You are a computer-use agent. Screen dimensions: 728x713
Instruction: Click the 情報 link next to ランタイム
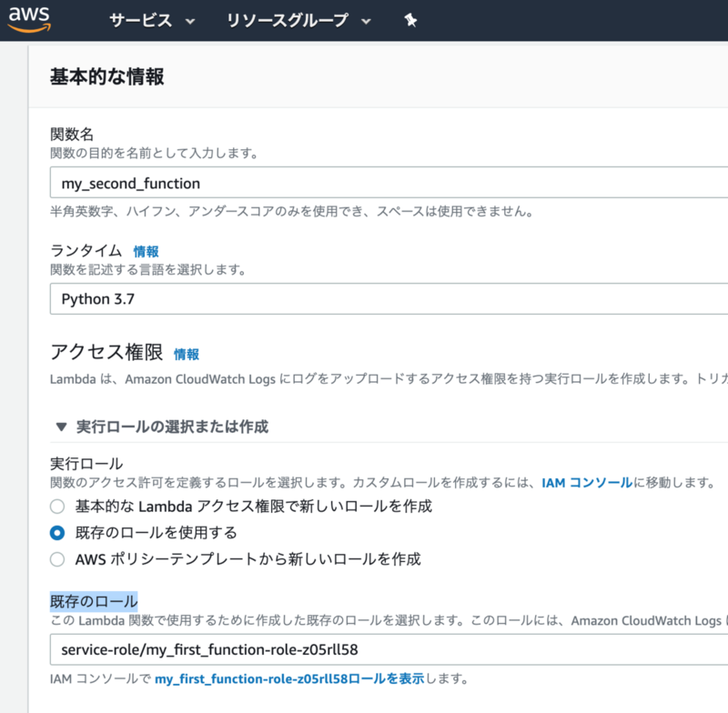coord(146,251)
